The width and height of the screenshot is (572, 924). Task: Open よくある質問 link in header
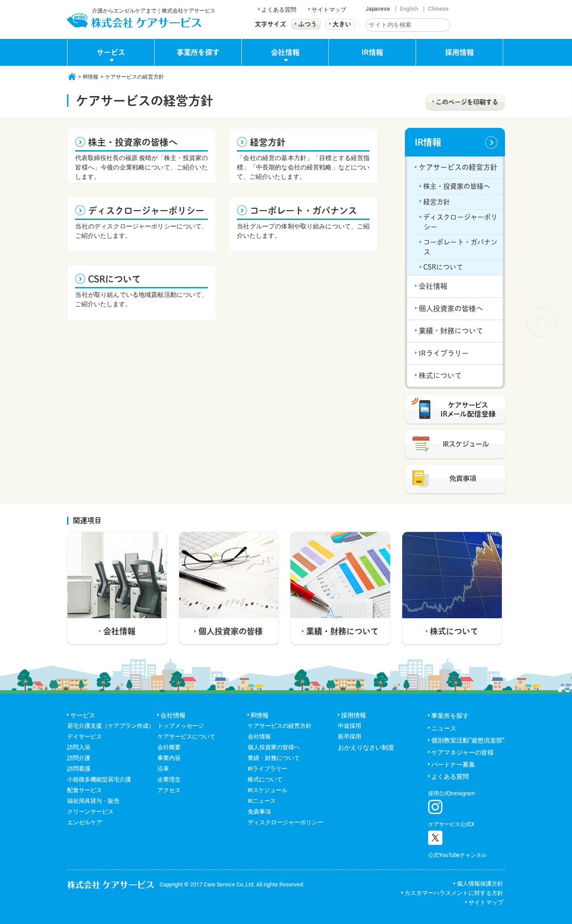277,9
